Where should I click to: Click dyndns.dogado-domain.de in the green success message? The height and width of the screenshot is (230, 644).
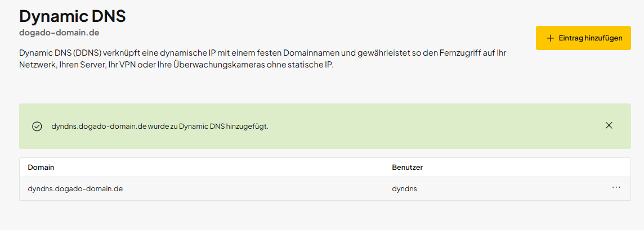click(99, 126)
